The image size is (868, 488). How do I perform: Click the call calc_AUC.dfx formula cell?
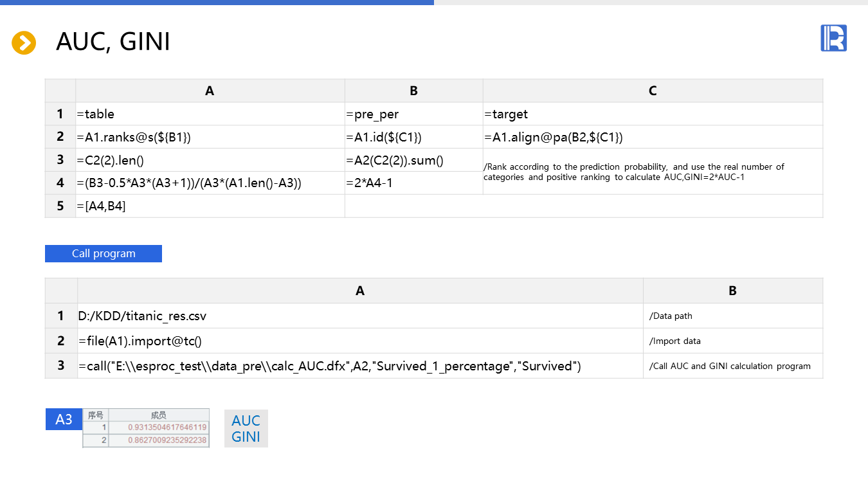pyautogui.click(x=359, y=366)
